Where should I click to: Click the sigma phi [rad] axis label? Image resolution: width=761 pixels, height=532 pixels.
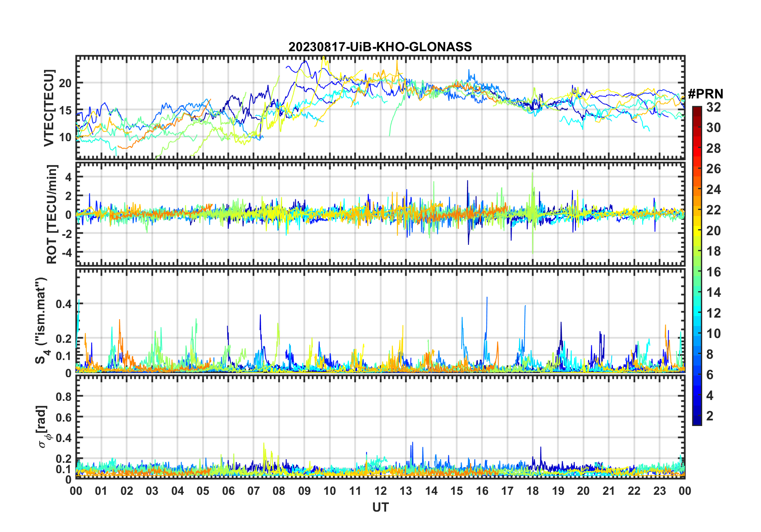44,427
